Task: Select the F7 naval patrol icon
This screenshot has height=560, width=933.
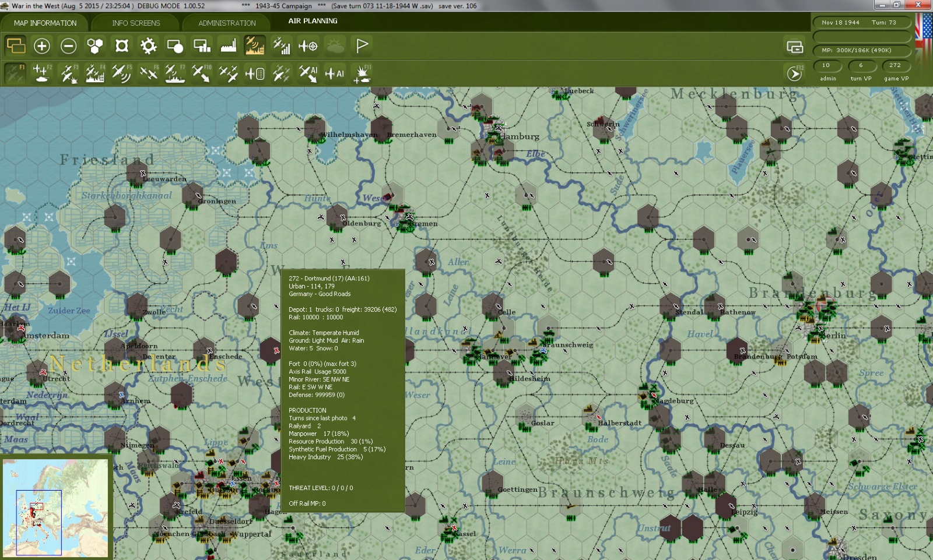Action: click(174, 74)
